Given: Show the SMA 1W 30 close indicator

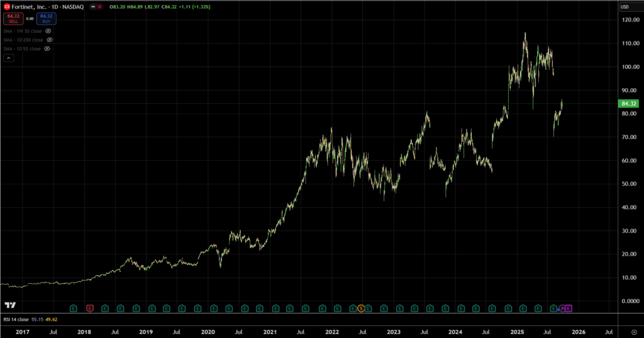Looking at the screenshot, I should (x=48, y=30).
